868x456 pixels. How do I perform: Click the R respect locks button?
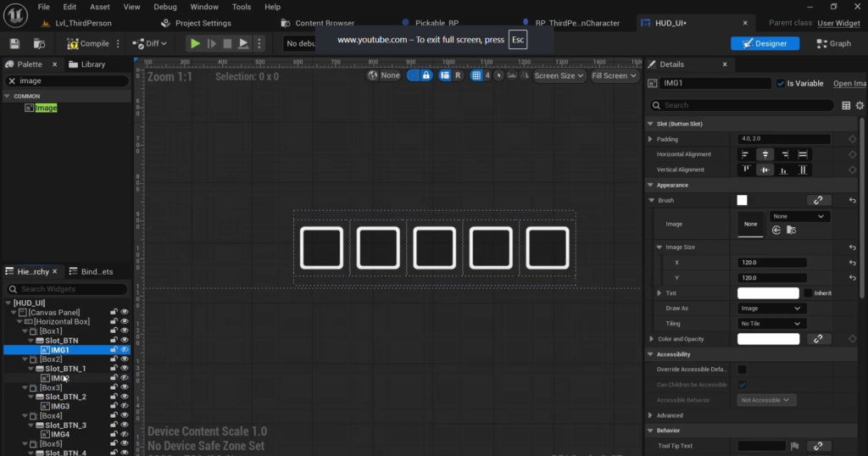click(x=458, y=75)
